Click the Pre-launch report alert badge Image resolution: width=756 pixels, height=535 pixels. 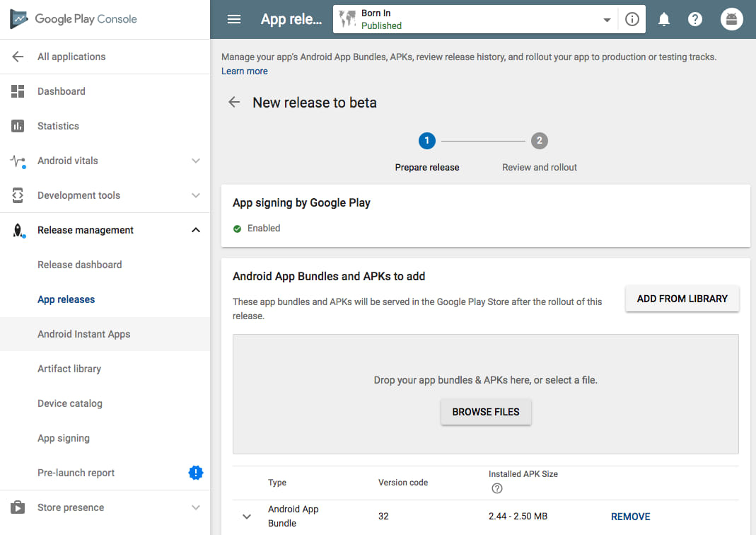pos(196,473)
